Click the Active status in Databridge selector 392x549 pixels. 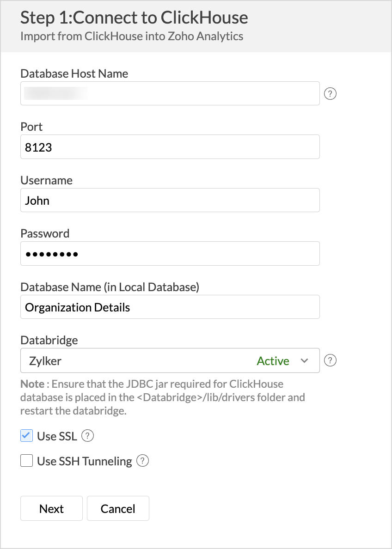tap(273, 361)
